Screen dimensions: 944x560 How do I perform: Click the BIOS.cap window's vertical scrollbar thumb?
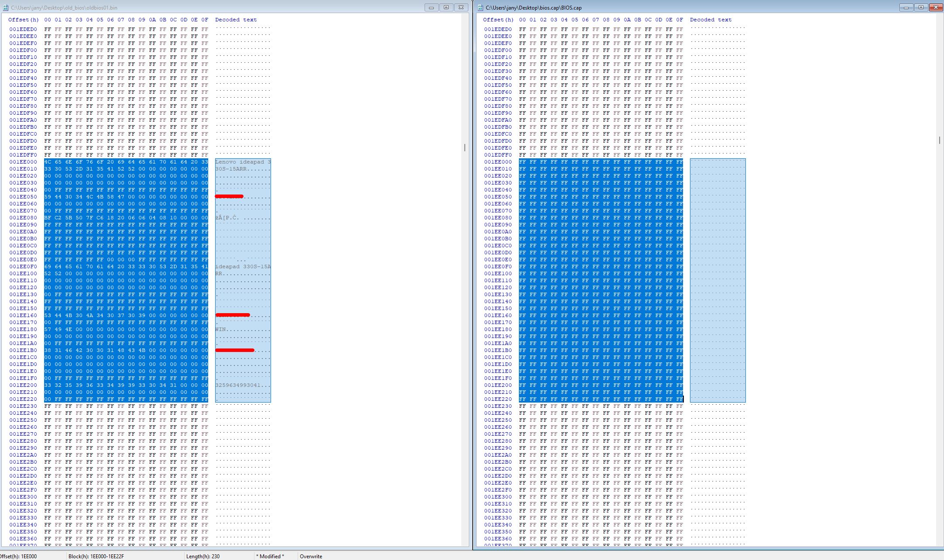(x=939, y=140)
